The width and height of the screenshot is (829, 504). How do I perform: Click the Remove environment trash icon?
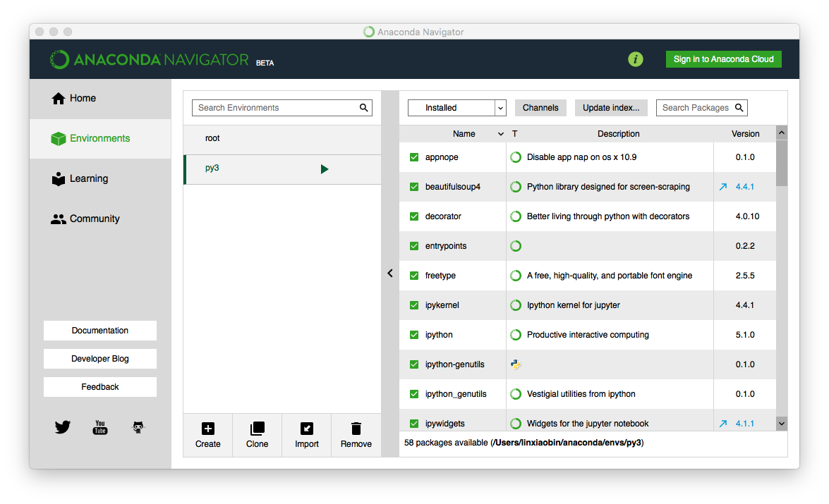point(356,428)
